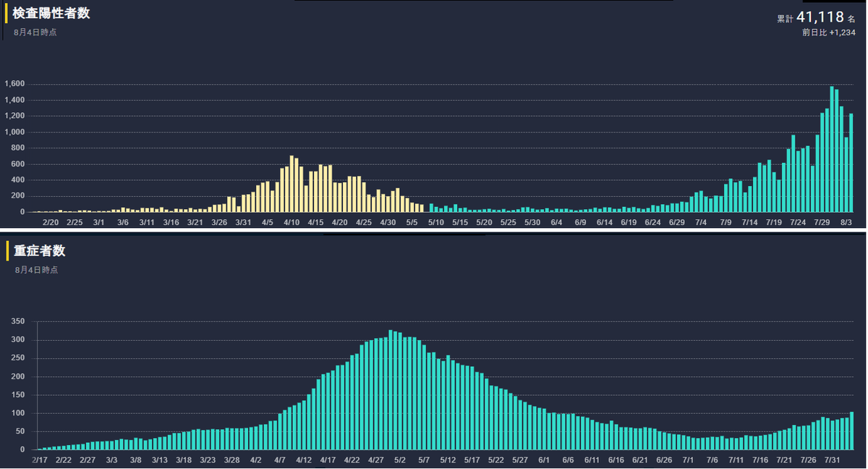Click the 4/10 x-axis date label

pyautogui.click(x=292, y=222)
